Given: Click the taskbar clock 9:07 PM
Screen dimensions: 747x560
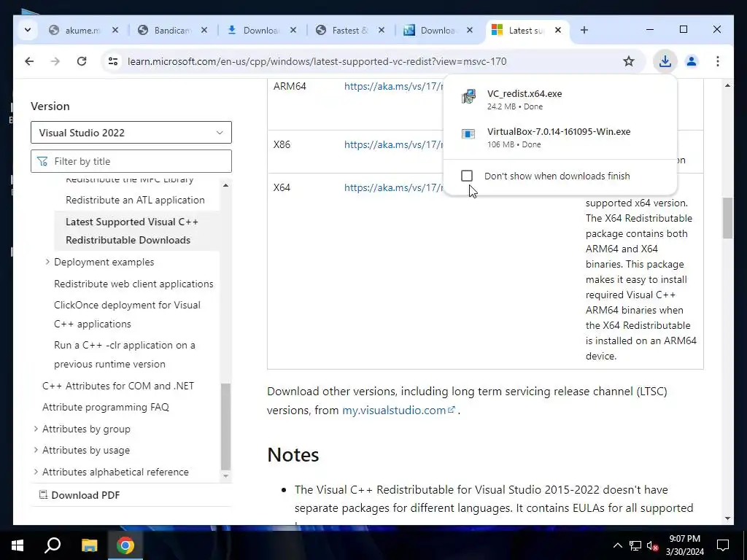Looking at the screenshot, I should [684, 539].
